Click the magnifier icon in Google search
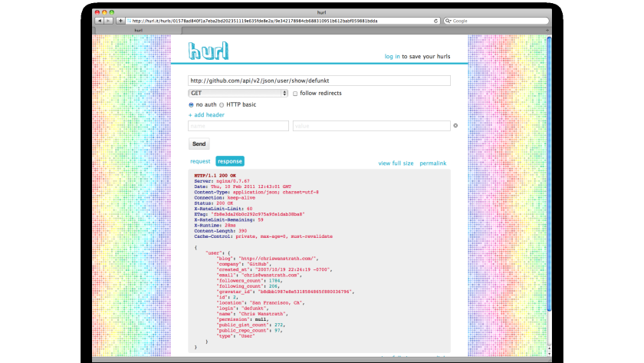Image resolution: width=644 pixels, height=363 pixels. pos(448,21)
